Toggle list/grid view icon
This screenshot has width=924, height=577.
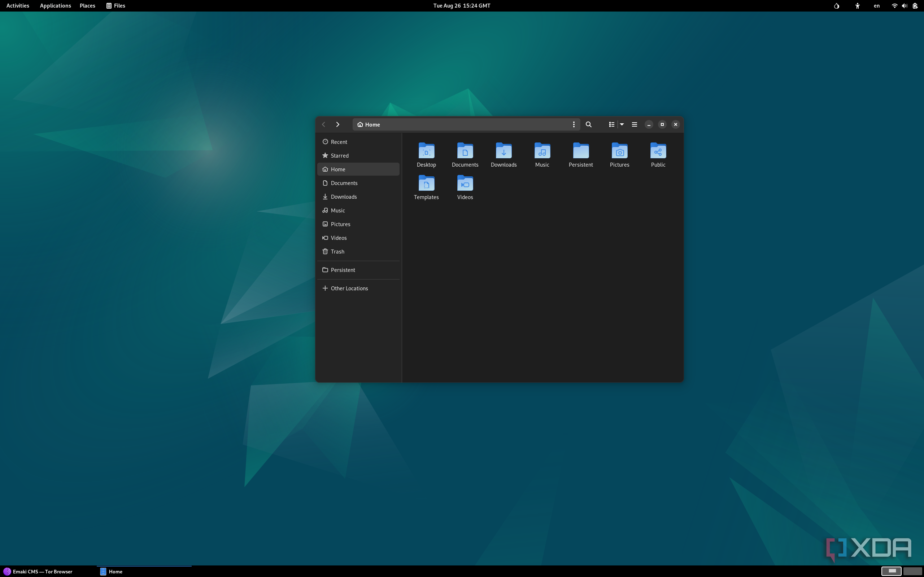tap(611, 124)
